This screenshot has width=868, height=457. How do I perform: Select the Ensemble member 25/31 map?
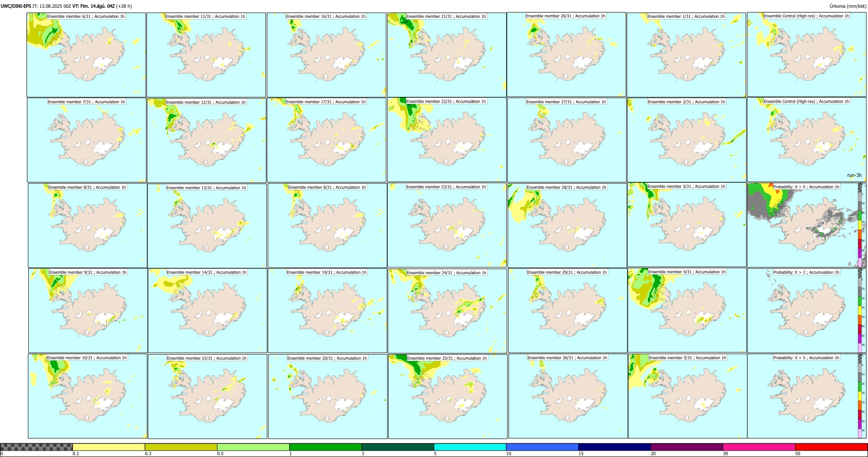point(448,397)
